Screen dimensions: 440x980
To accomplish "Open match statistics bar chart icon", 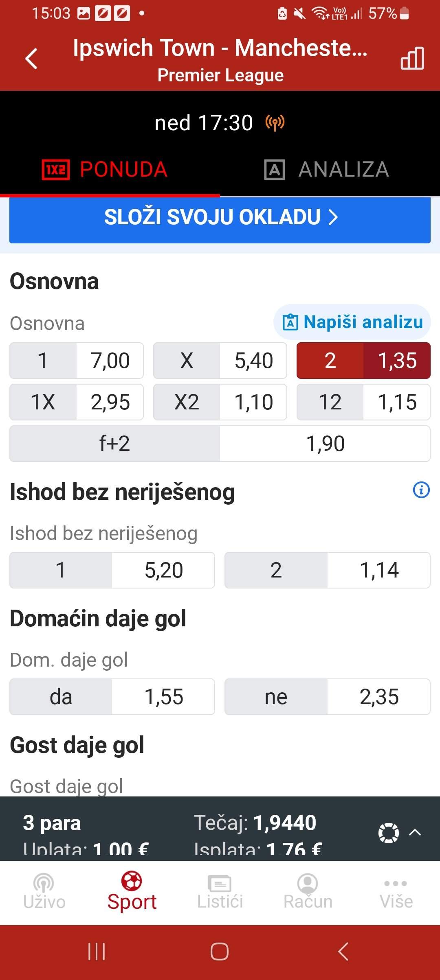I will pos(412,59).
